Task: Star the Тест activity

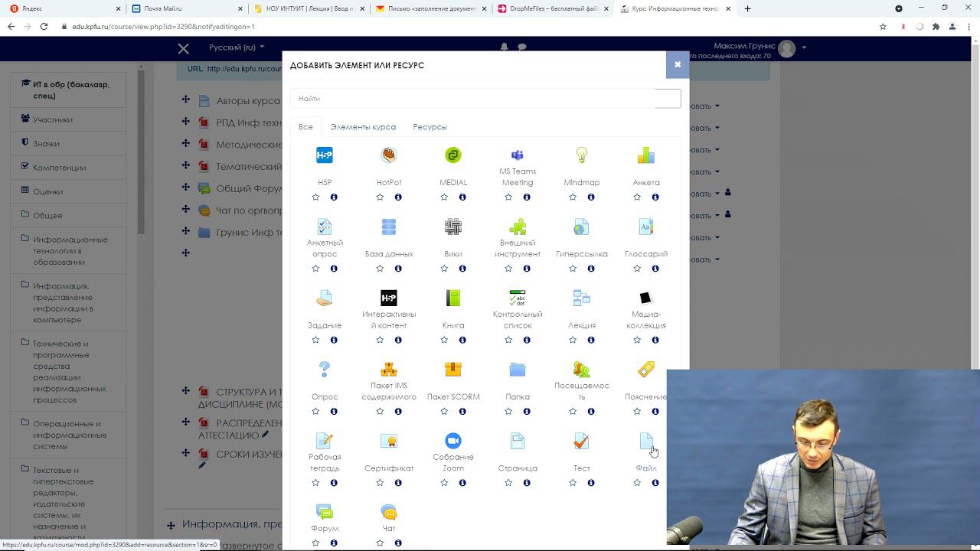Action: pos(573,483)
